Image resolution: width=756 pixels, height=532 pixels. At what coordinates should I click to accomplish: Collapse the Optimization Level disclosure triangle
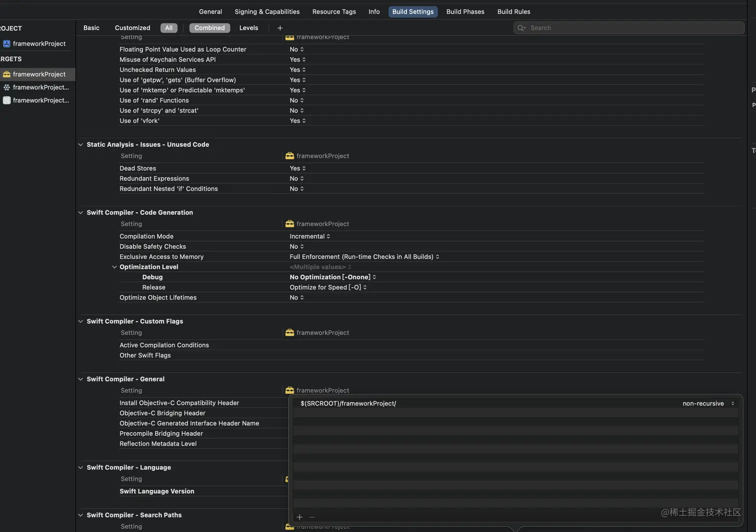[x=114, y=267]
